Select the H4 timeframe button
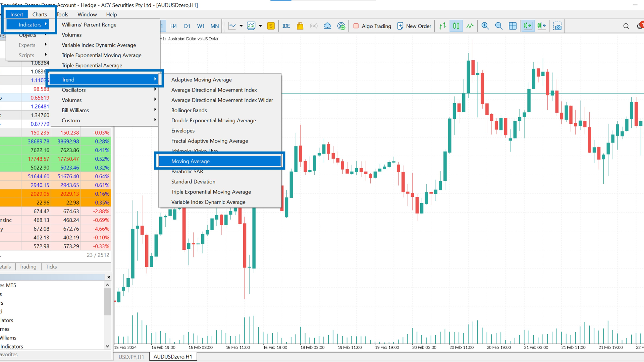644x362 pixels. click(173, 26)
